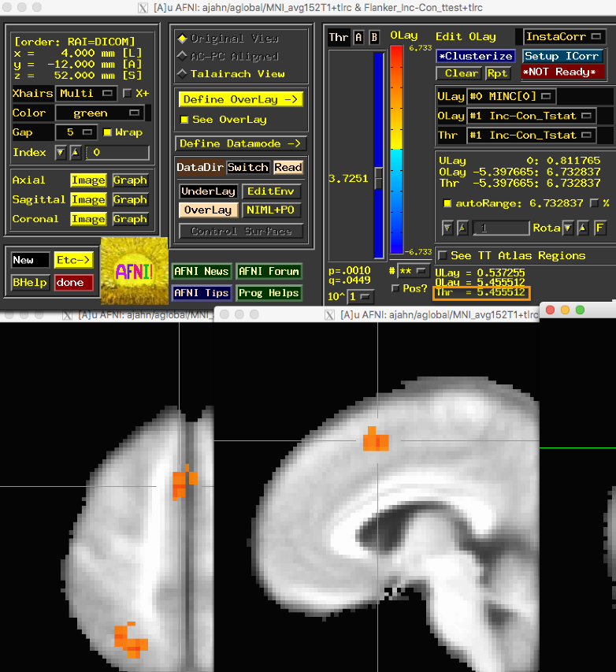Viewport: 616px width, 672px height.
Task: Click the Rota down arrow
Action: (568, 228)
